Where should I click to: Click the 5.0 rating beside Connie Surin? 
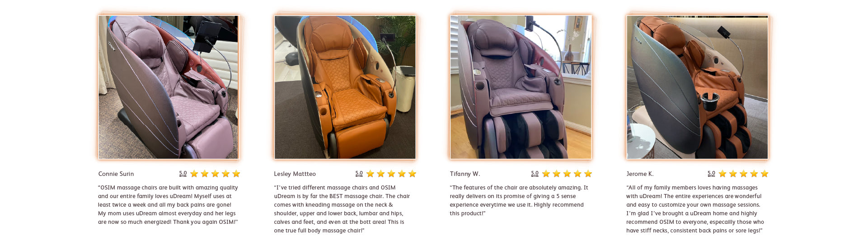point(183,174)
